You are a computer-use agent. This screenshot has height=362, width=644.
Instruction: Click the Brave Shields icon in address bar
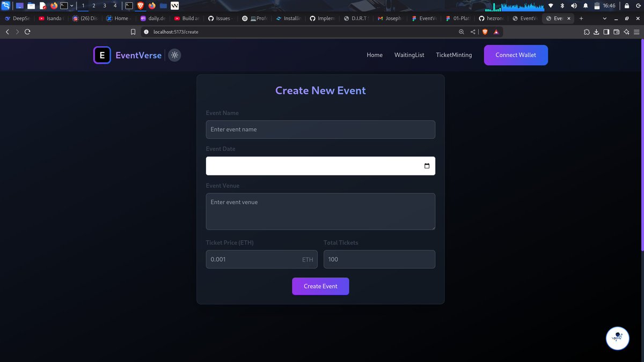pyautogui.click(x=485, y=32)
